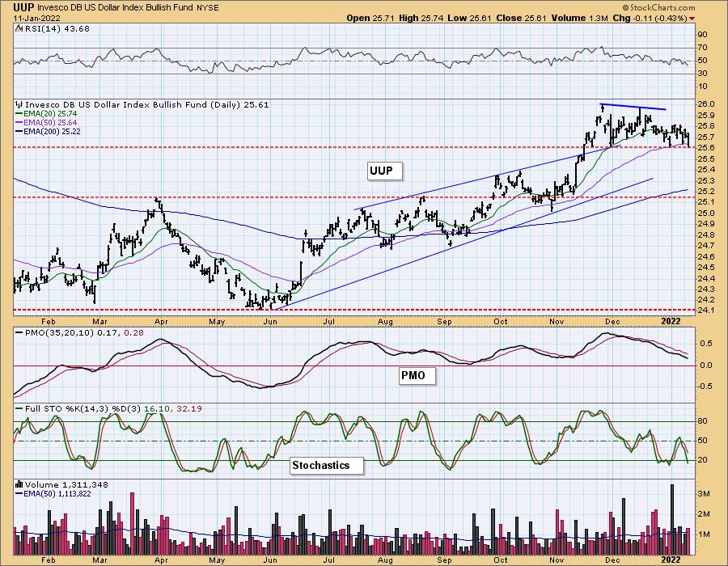Click the black PMO(35,20,10) legend line swatch
This screenshot has height=566, width=728.
pos(19,332)
